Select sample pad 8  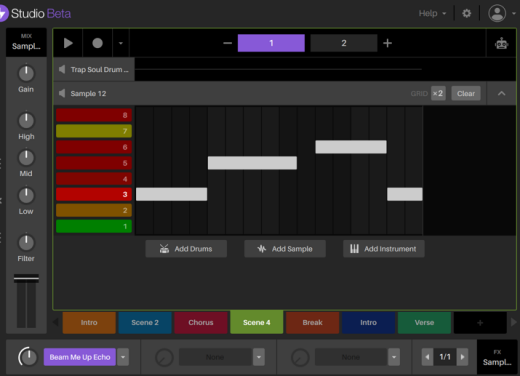94,115
